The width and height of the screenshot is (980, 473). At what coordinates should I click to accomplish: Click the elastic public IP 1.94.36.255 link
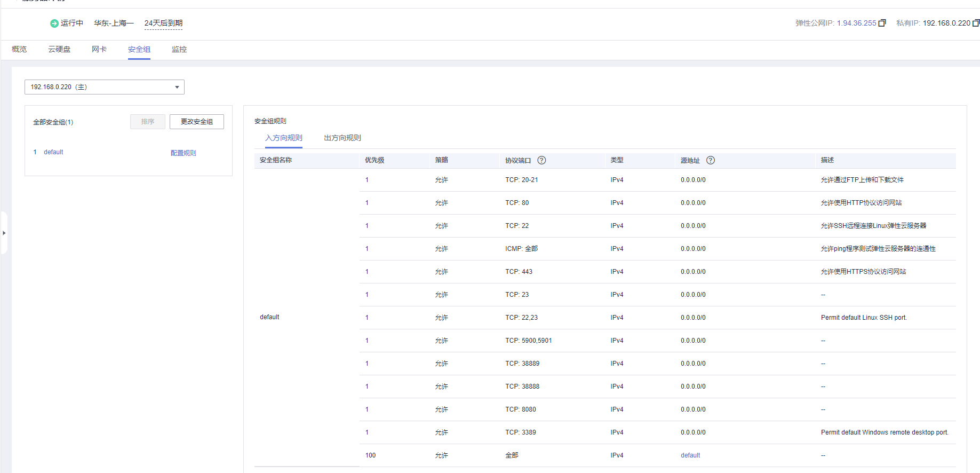point(856,23)
